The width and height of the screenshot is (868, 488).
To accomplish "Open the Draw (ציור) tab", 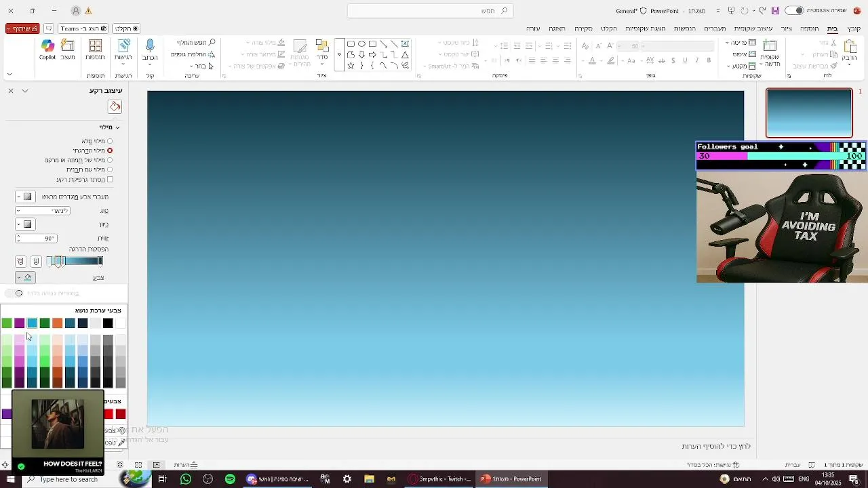I will pyautogui.click(x=786, y=28).
